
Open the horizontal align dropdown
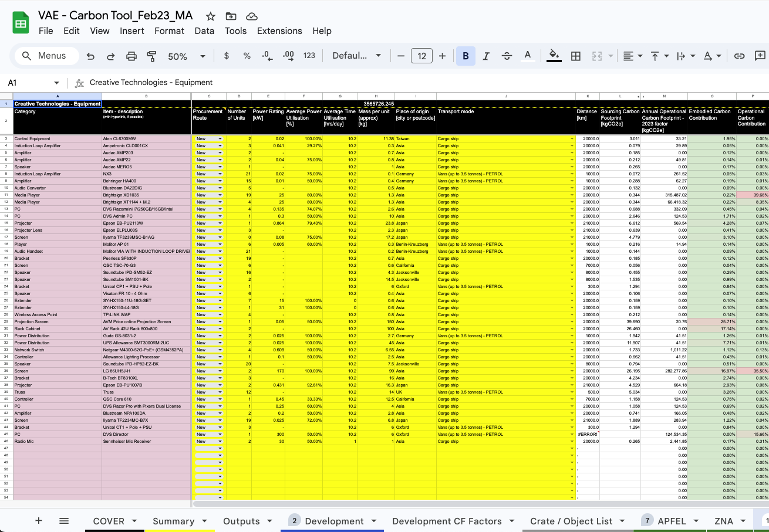pos(632,56)
